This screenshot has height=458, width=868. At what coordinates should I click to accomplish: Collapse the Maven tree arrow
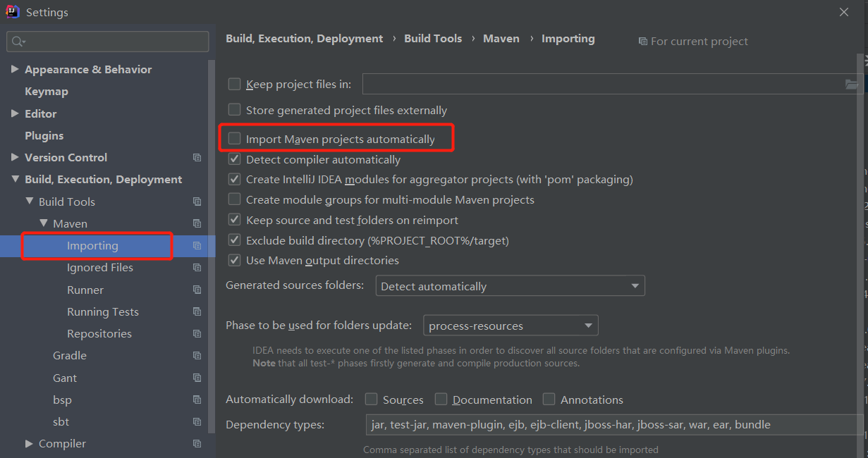click(x=43, y=223)
